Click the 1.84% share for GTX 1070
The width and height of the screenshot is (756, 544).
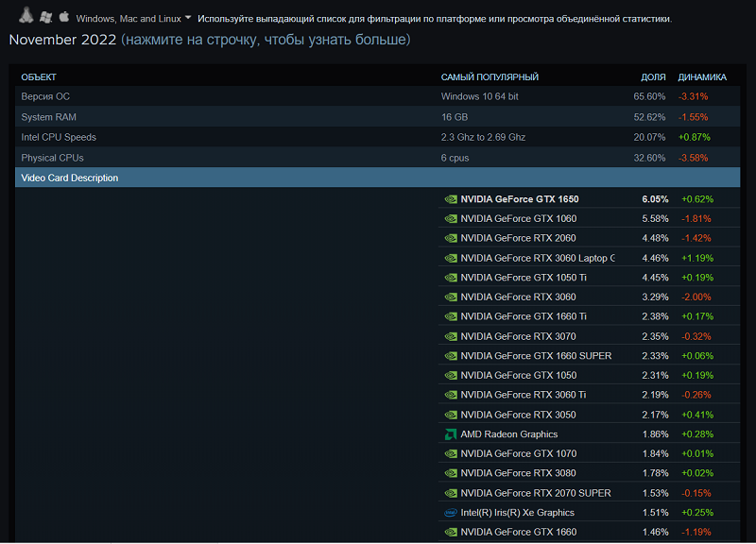655,454
